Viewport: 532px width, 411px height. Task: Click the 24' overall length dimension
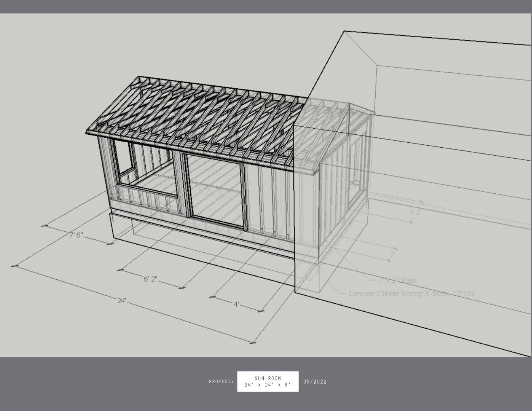121,301
